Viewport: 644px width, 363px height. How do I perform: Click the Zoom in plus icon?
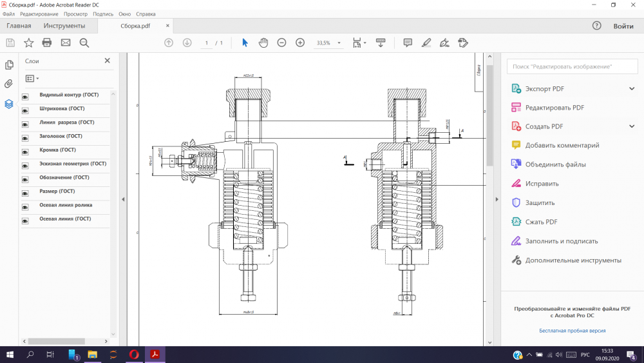click(300, 43)
